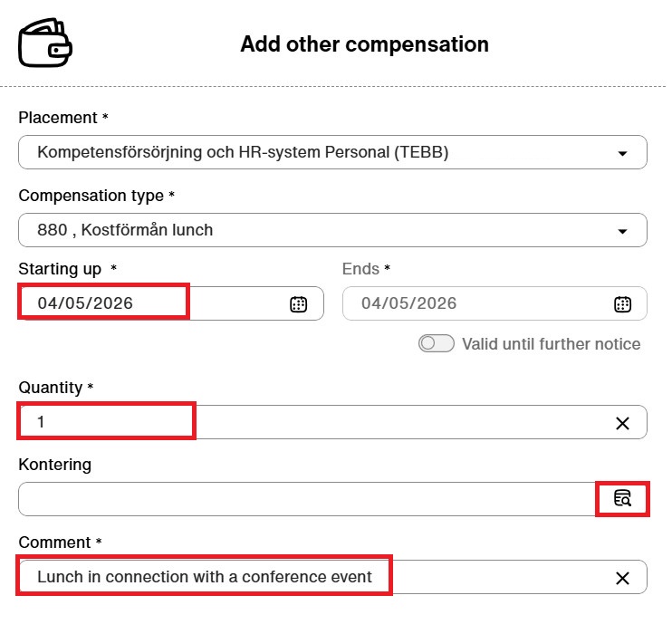
Task: Click the Comment text about conference lunch
Action: click(x=205, y=577)
